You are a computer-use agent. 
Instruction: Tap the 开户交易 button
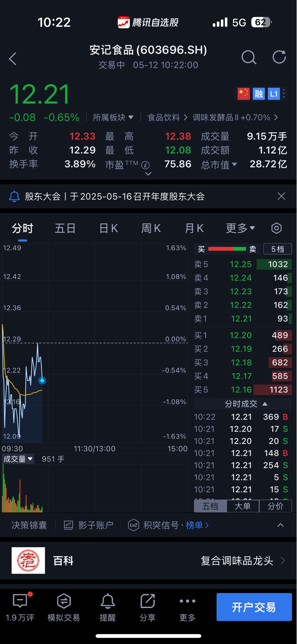(254, 607)
